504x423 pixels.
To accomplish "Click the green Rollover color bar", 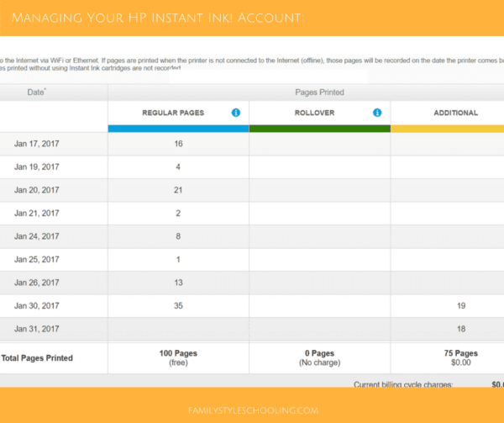I will tap(320, 129).
